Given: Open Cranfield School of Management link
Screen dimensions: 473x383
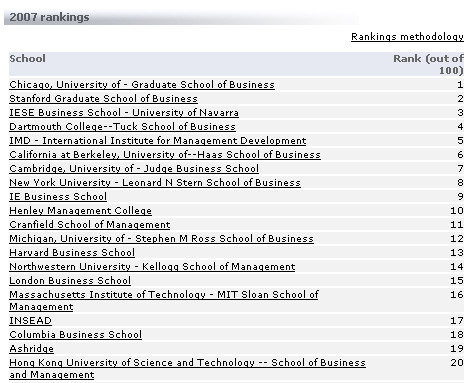Looking at the screenshot, I should coord(90,225).
